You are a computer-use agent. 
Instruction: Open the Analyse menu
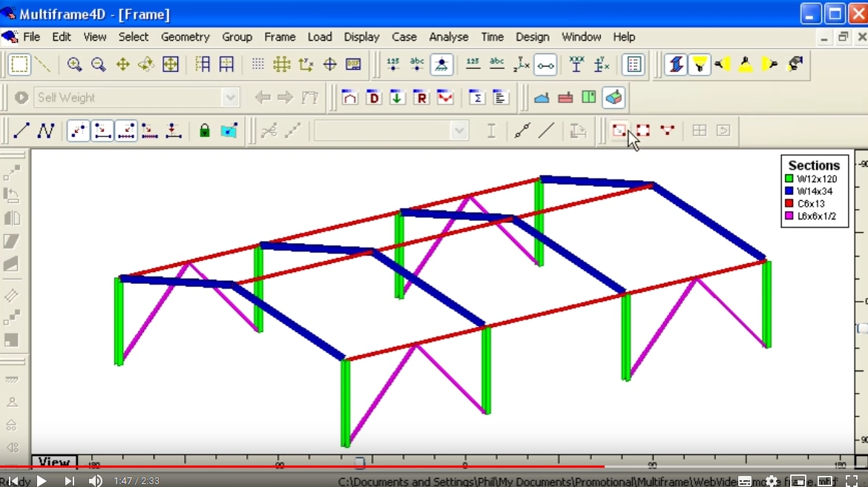point(449,37)
